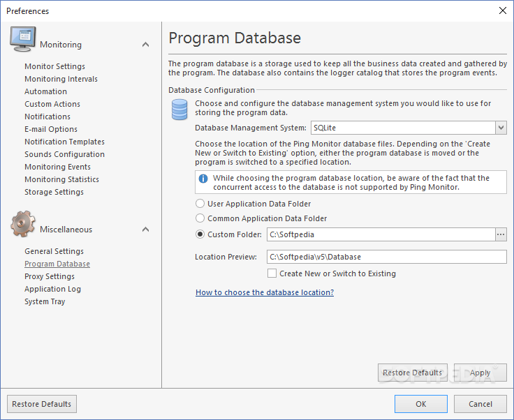Open Notification Templates page
The image size is (514, 420).
[x=64, y=142]
